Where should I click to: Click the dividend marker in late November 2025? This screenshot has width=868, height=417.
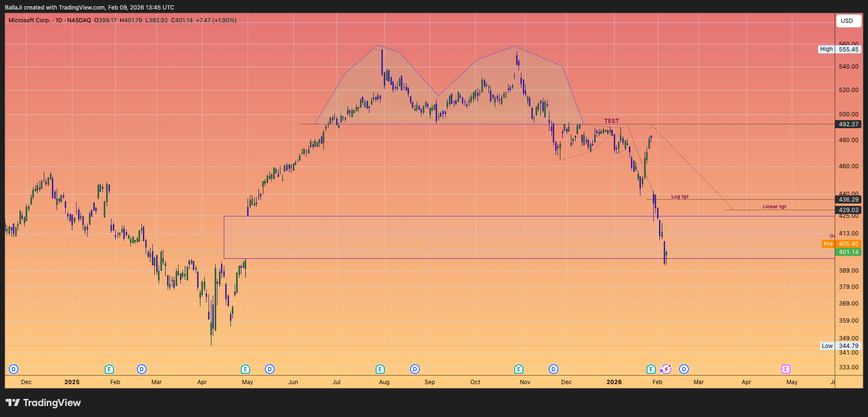click(x=553, y=369)
